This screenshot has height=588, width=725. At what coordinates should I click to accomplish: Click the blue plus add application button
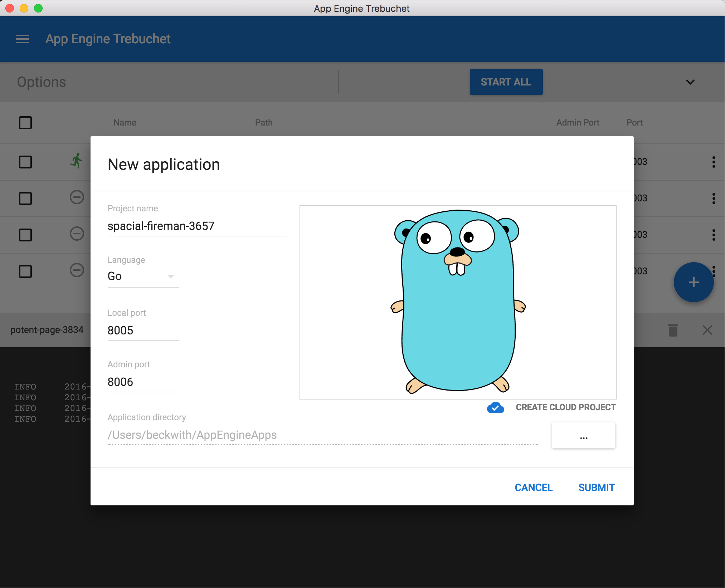[693, 282]
